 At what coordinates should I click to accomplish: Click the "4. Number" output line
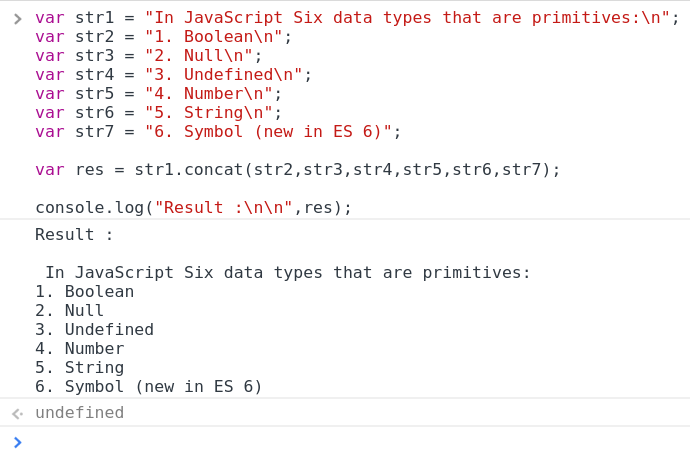pos(79,349)
